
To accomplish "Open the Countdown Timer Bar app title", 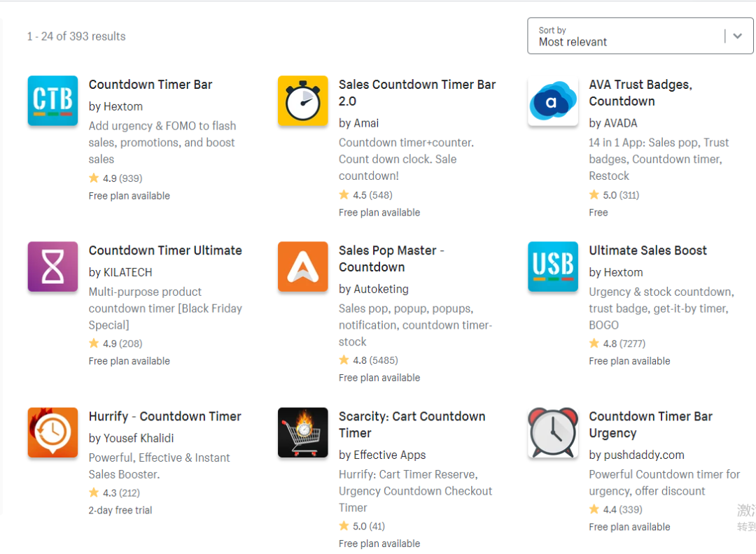I will 150,85.
